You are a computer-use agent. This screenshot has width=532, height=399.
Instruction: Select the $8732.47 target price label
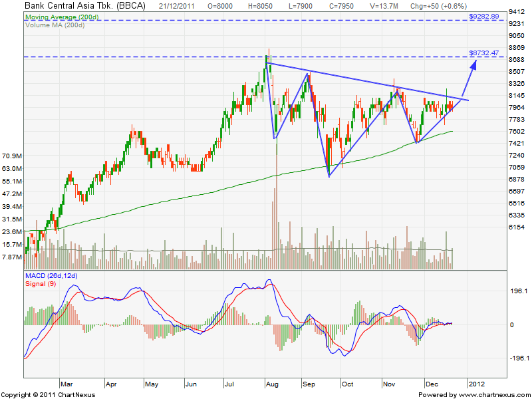[483, 52]
